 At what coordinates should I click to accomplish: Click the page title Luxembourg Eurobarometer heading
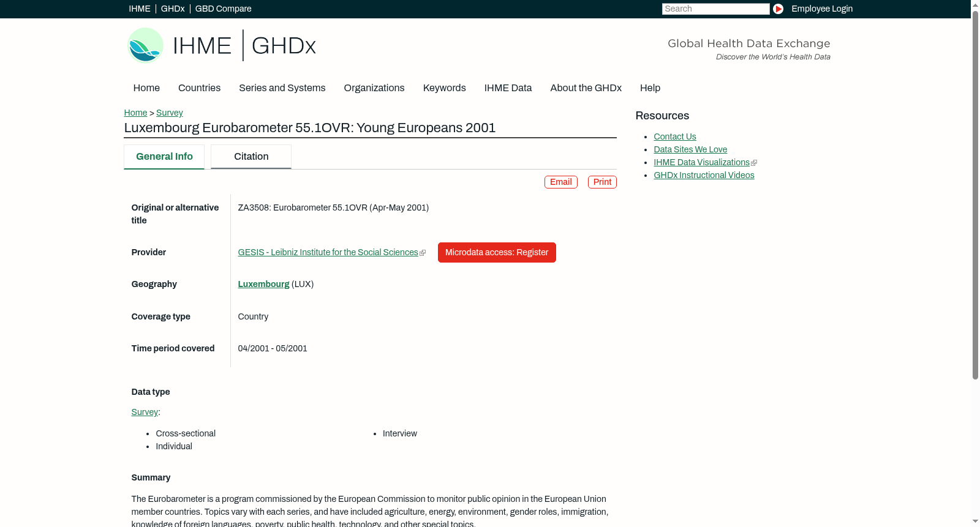(x=310, y=128)
